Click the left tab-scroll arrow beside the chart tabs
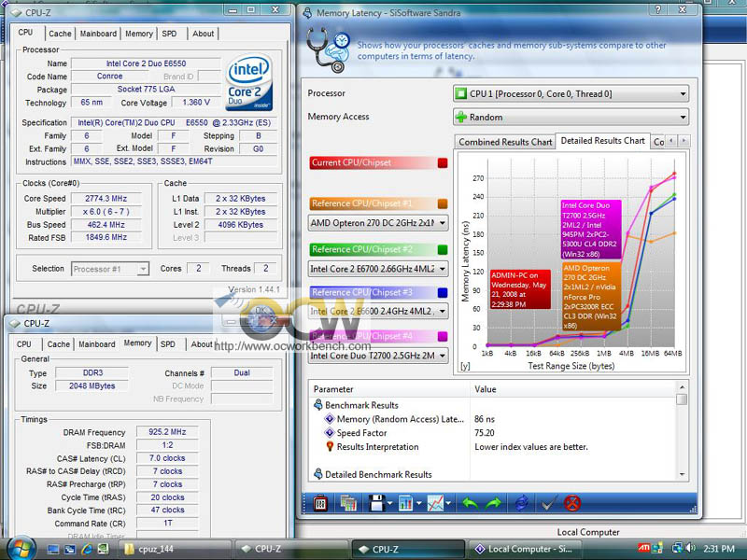The width and height of the screenshot is (747, 560). [671, 141]
